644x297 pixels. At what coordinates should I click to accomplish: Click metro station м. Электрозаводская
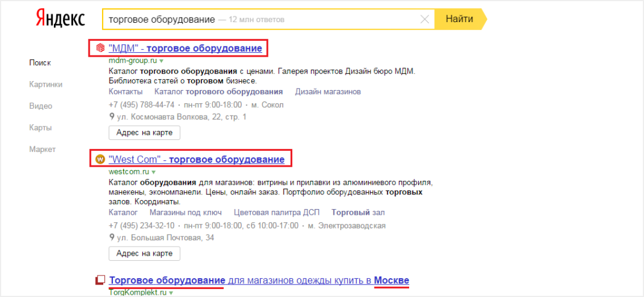tap(346, 226)
